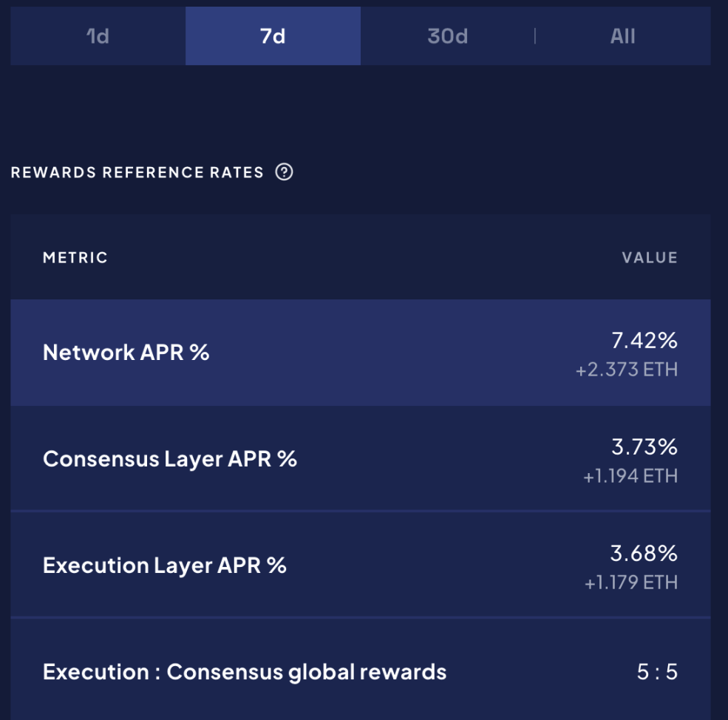Click the 7.42% Network APR value
The height and width of the screenshot is (720, 728).
tap(644, 340)
